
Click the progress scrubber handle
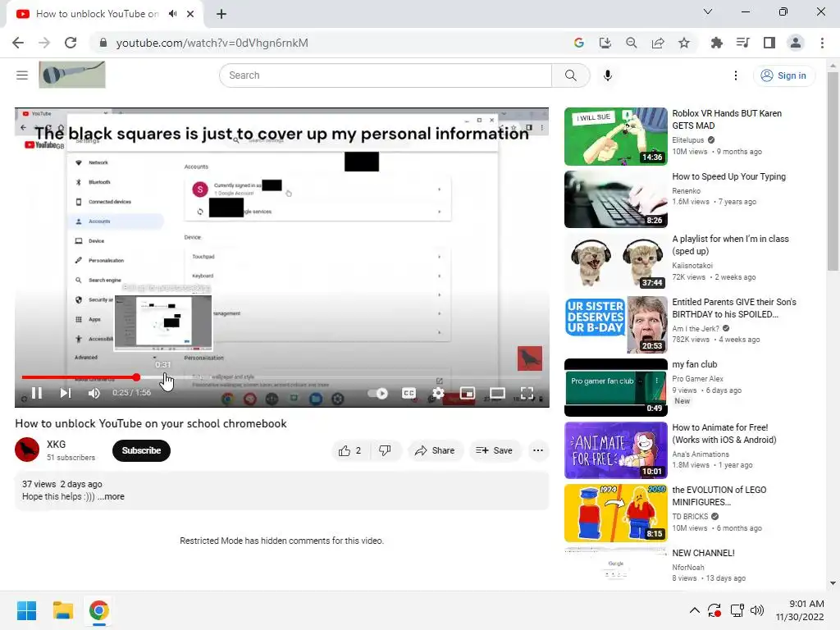137,377
